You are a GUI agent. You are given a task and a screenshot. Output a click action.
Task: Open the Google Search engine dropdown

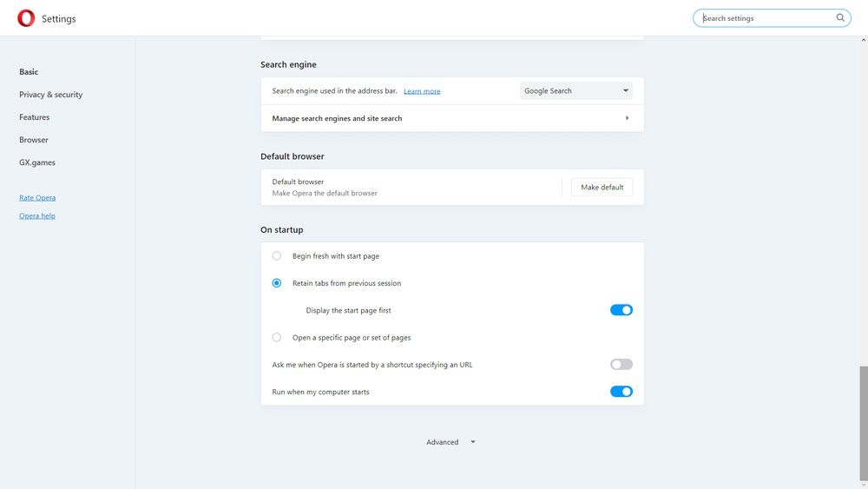point(576,90)
